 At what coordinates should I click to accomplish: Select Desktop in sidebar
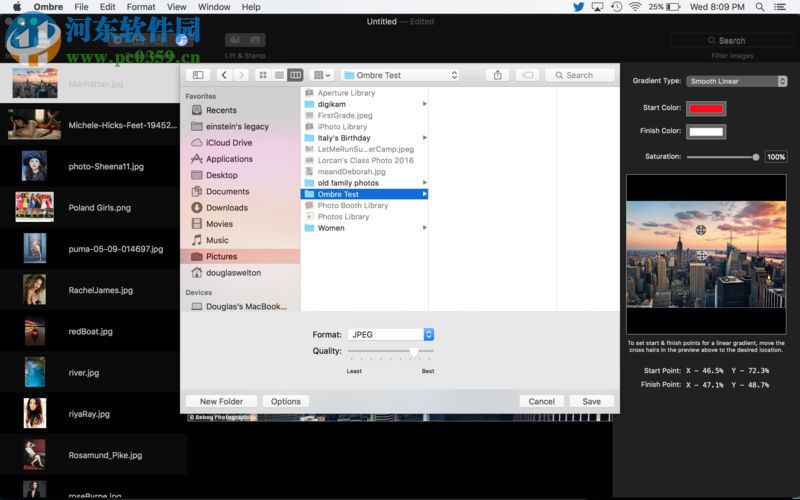[240, 175]
